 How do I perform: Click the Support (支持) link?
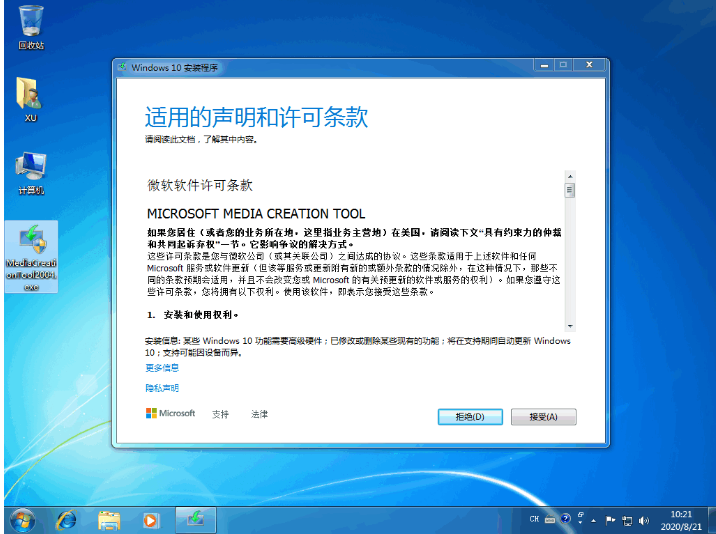pyautogui.click(x=220, y=414)
